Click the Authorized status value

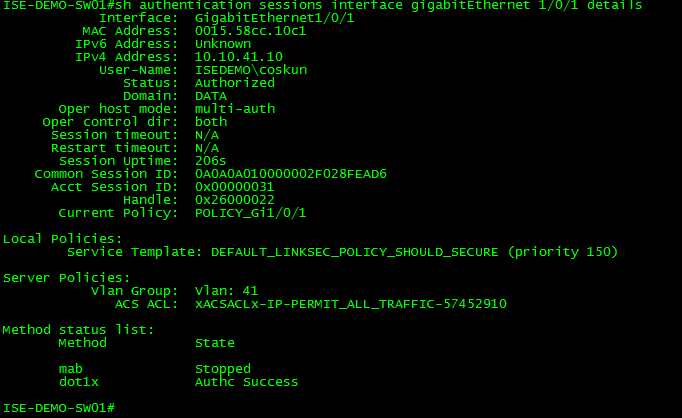(235, 83)
